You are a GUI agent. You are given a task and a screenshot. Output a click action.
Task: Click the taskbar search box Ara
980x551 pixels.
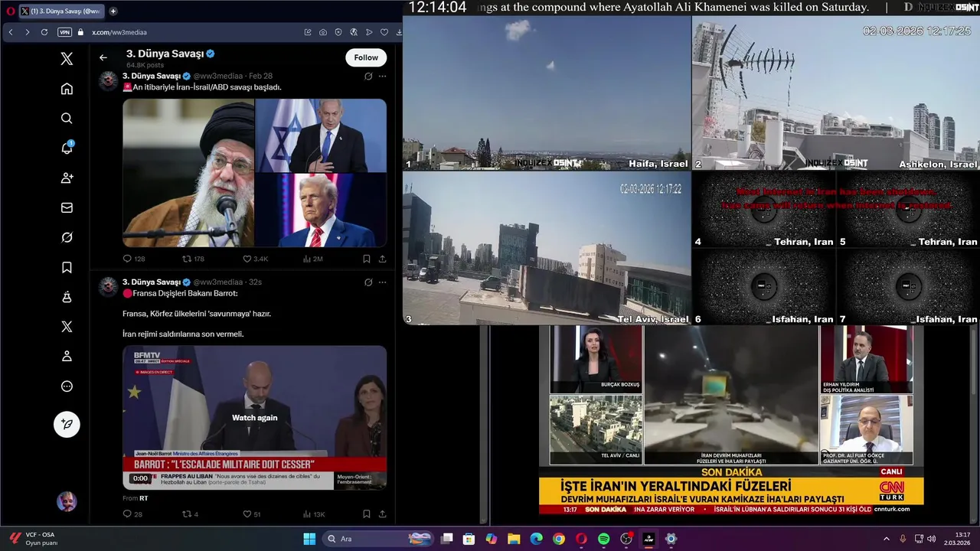click(x=377, y=539)
